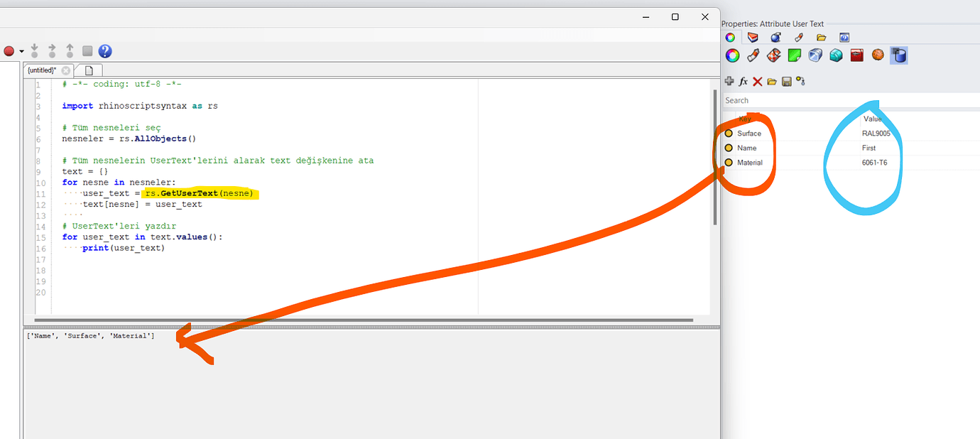The height and width of the screenshot is (439, 980).
Task: Switch to the {untitled} script tab
Action: tap(43, 70)
